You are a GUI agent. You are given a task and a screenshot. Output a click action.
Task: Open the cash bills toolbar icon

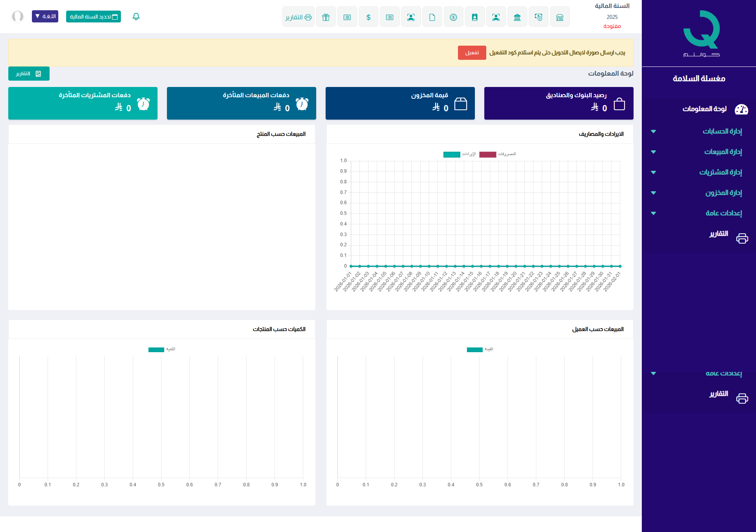538,17
